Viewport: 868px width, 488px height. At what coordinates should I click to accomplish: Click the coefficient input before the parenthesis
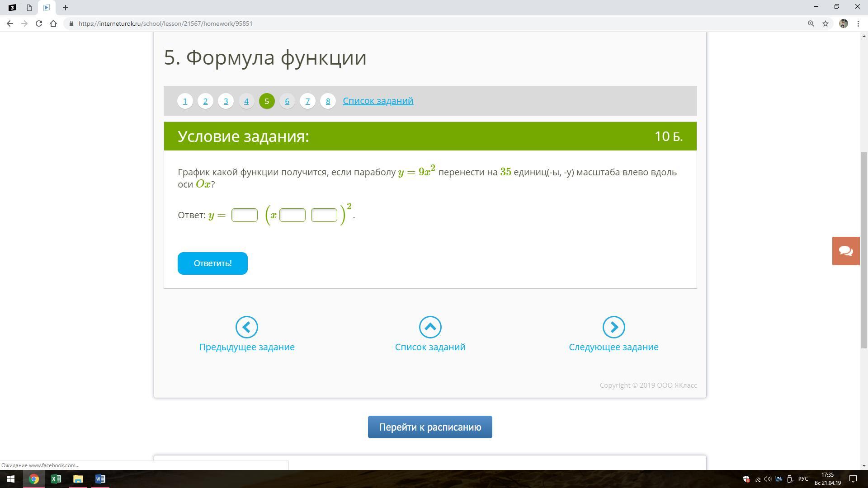[245, 215]
